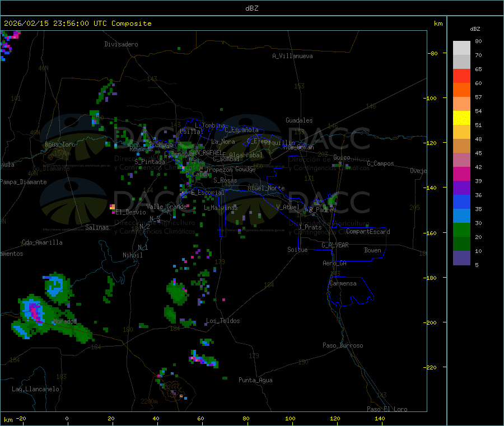Click the Salinas label
Viewport: 504px width, 426px height.
[x=97, y=227]
